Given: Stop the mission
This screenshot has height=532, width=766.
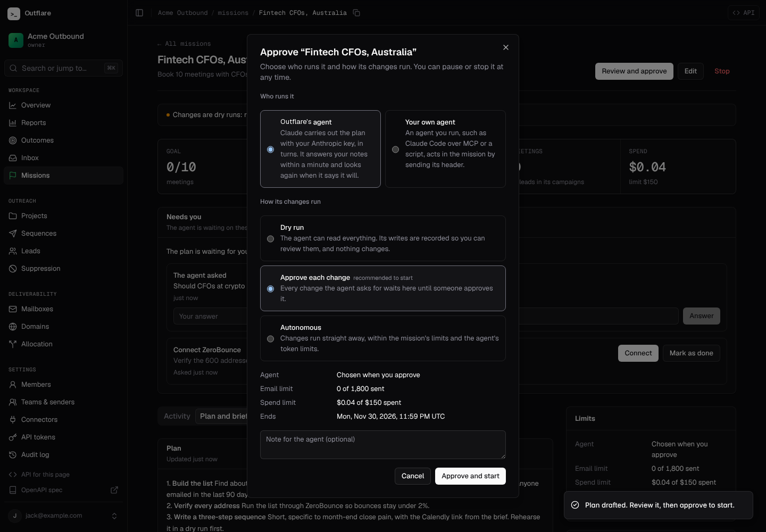Looking at the screenshot, I should [722, 71].
